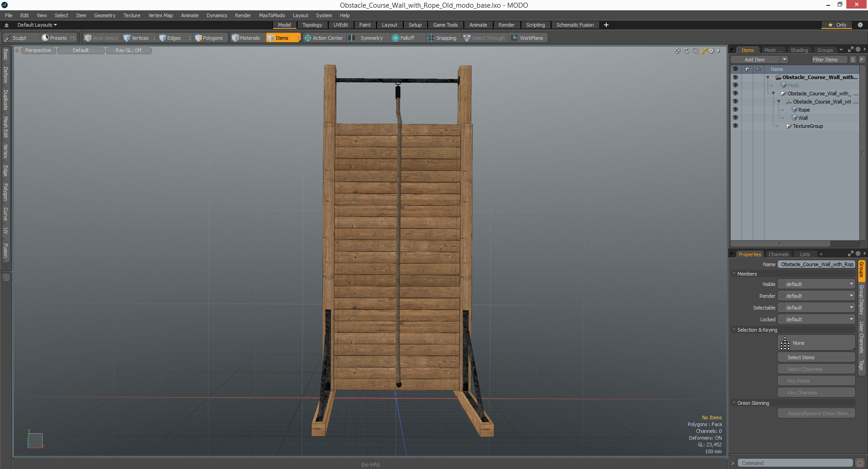Switch to the Channels tab

778,254
